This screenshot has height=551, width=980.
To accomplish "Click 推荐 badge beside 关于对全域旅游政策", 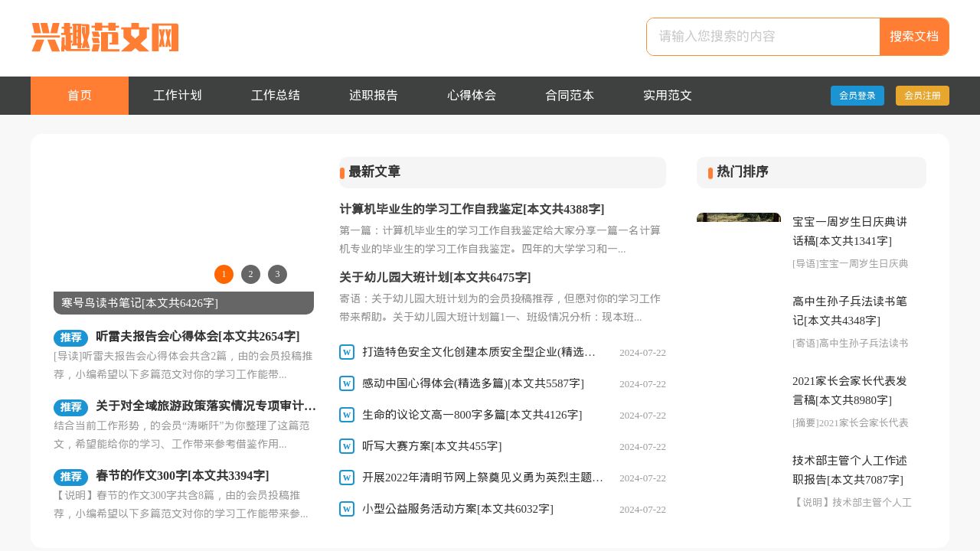I will tap(70, 407).
